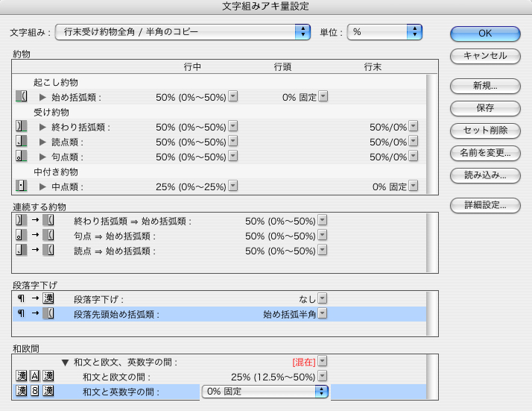Open 和文と欧文の間 25% dropdown
Viewport: 532px width, 411px height.
click(x=323, y=377)
